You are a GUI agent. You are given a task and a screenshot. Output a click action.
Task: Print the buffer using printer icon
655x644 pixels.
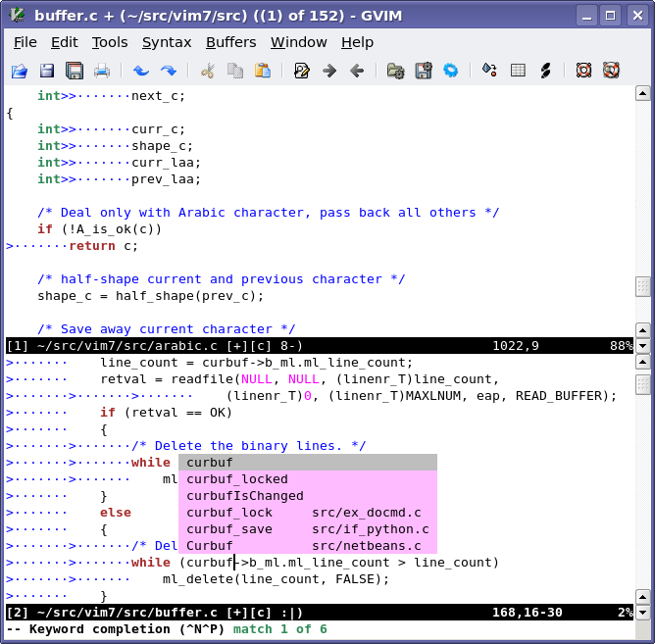(x=102, y=71)
